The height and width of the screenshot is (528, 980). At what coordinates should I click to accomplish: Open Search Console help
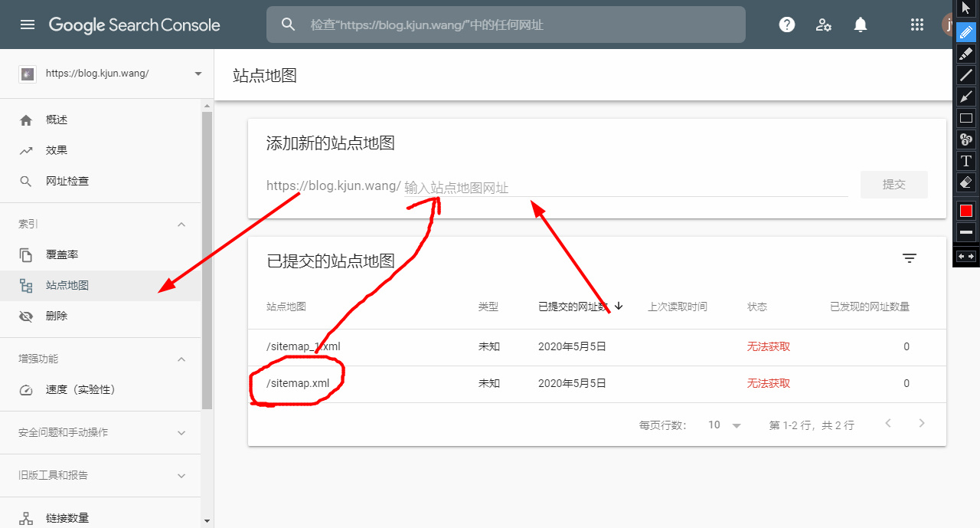tap(787, 25)
